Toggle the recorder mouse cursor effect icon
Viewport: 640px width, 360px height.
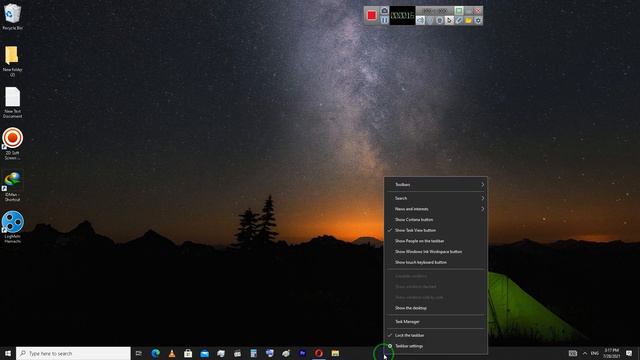tap(449, 20)
